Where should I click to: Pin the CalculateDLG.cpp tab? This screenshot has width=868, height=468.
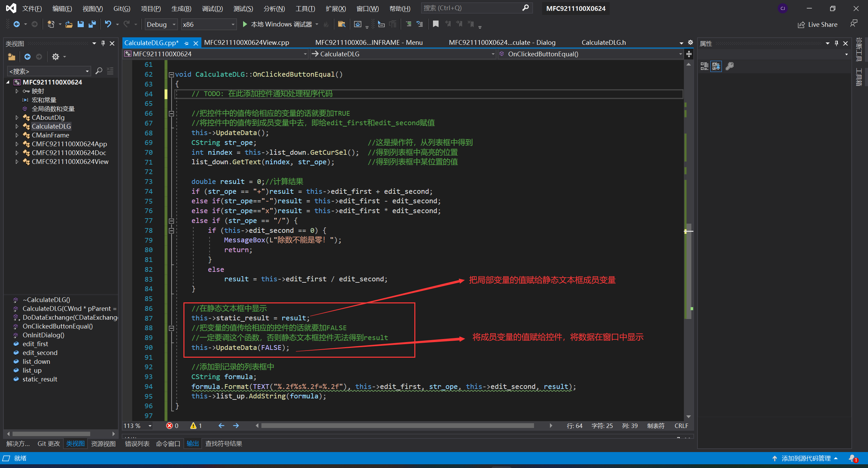(x=186, y=43)
